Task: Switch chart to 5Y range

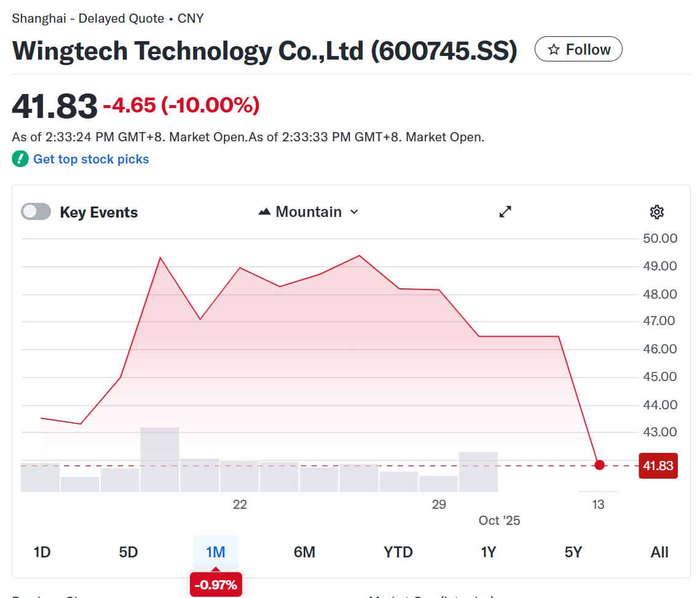Action: click(x=573, y=552)
